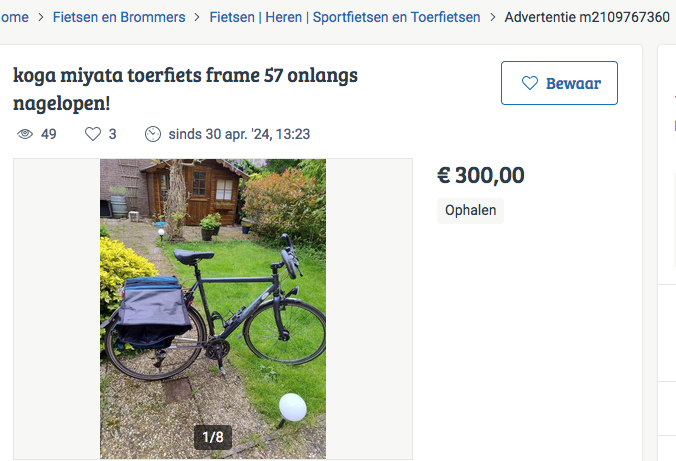This screenshot has height=461, width=676.
Task: Click the heart icon inside Bewaar
Action: (x=530, y=83)
